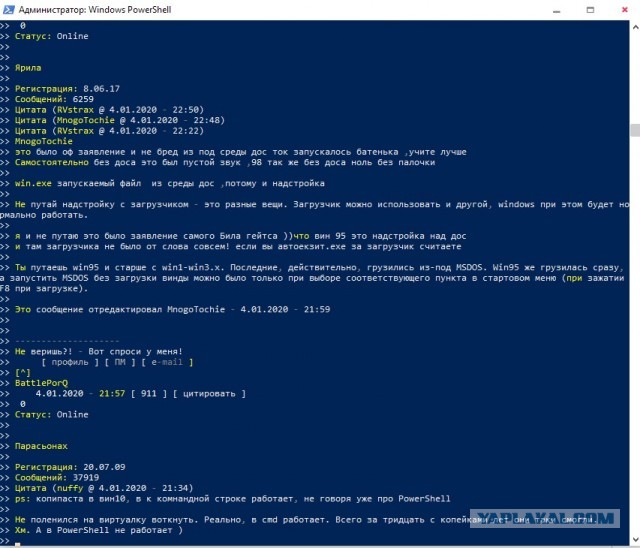640x548 pixels.
Task: Click the line 'F8 при загрузке).'
Action: (44, 288)
